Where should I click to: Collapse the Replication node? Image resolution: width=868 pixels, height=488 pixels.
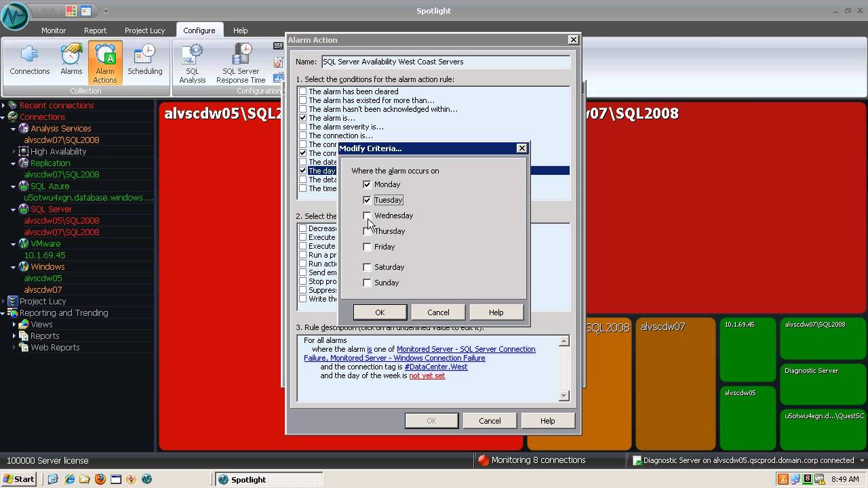coord(14,163)
